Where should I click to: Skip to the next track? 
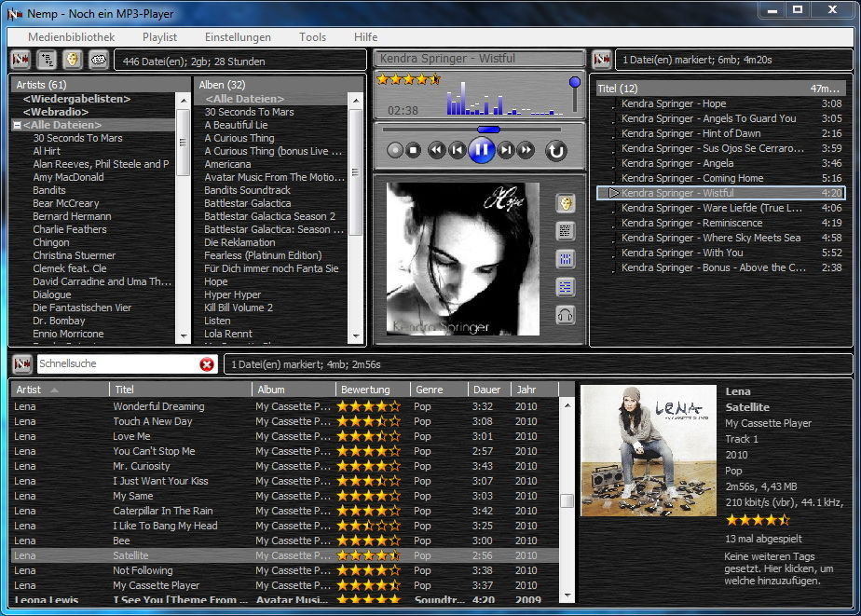tap(506, 150)
